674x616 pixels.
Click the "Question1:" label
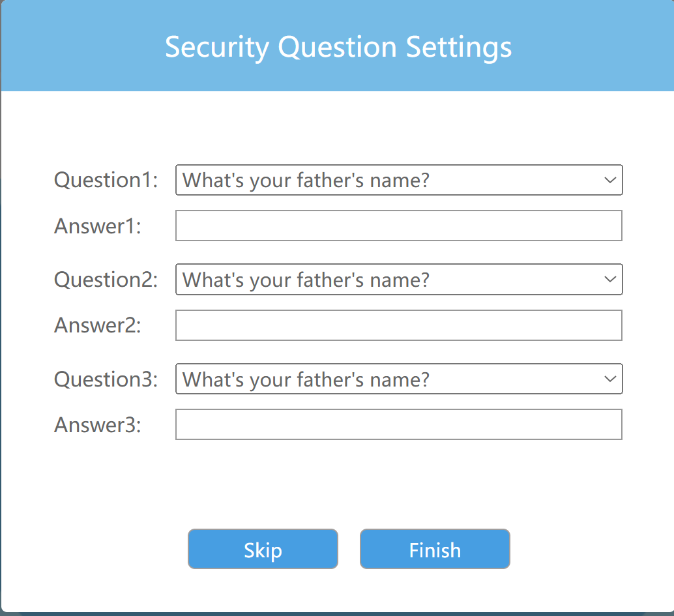click(106, 180)
